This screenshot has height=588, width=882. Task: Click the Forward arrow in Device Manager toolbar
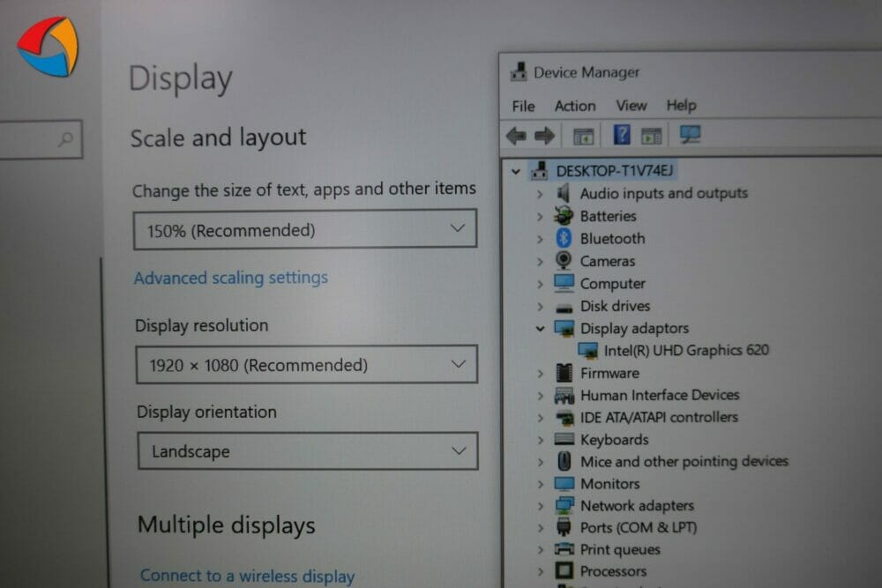pyautogui.click(x=544, y=136)
